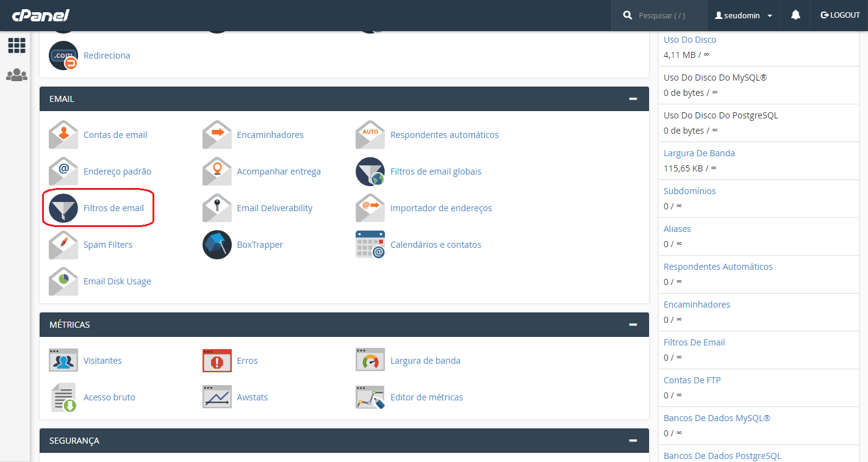Open the Spam Filters envelope icon

pos(63,245)
